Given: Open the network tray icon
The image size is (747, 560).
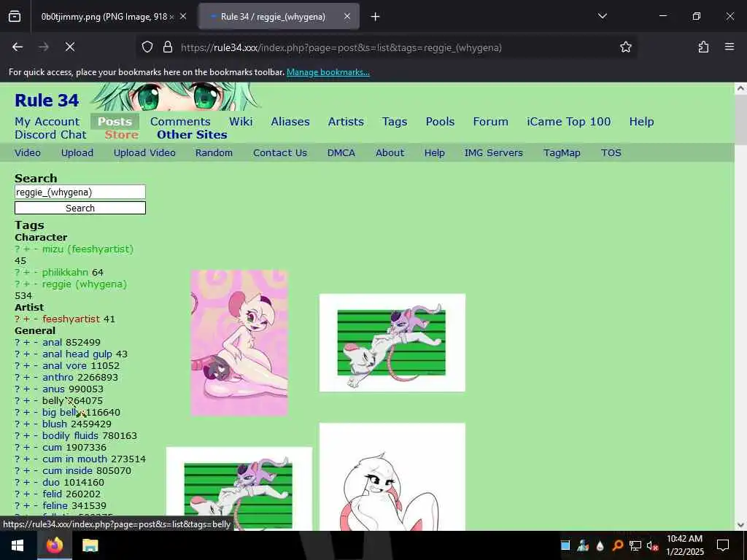Looking at the screenshot, I should (x=635, y=545).
